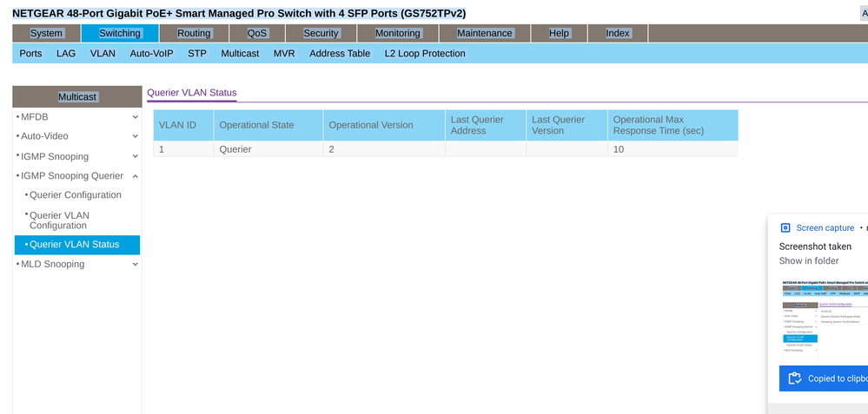The image size is (868, 414).
Task: Open the Help tab
Action: [x=559, y=33]
